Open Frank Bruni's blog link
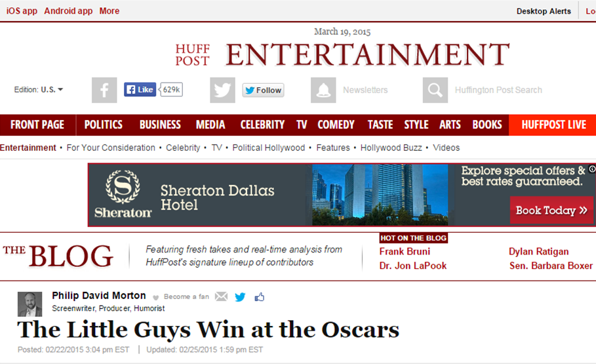 tap(405, 251)
